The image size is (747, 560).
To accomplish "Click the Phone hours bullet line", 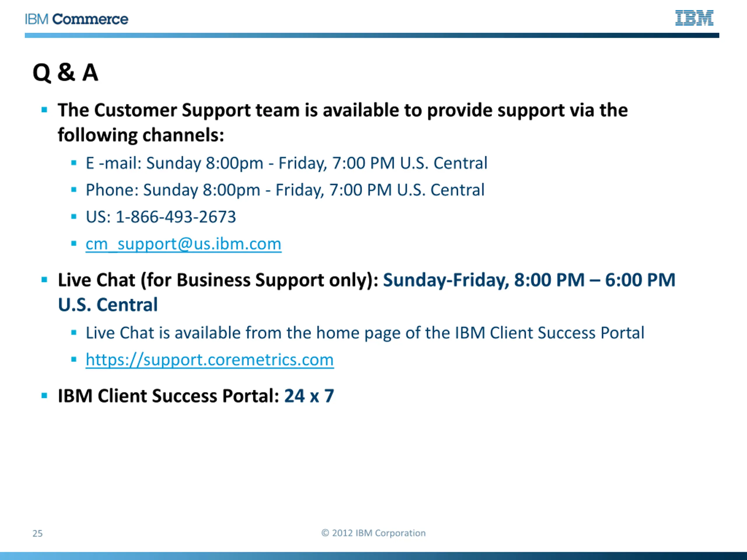I will [x=285, y=190].
